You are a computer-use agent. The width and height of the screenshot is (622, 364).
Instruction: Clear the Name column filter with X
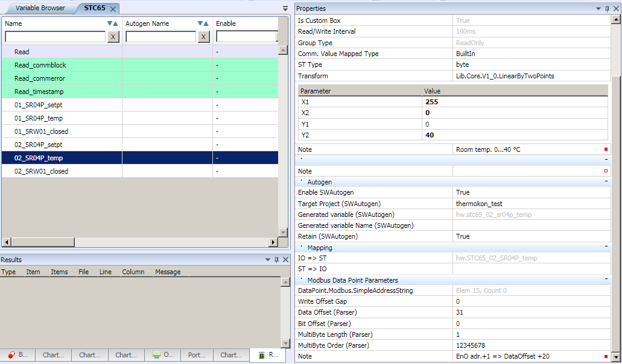(113, 37)
